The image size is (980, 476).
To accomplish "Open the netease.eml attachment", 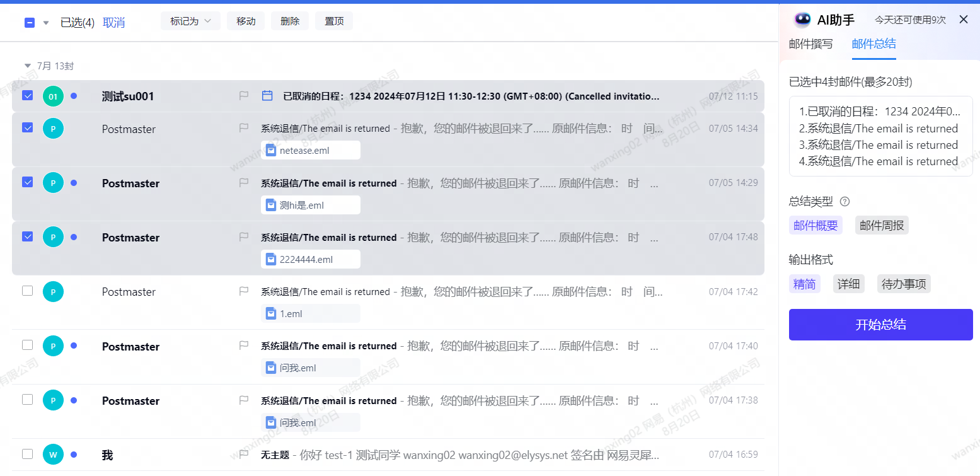I will pyautogui.click(x=311, y=150).
